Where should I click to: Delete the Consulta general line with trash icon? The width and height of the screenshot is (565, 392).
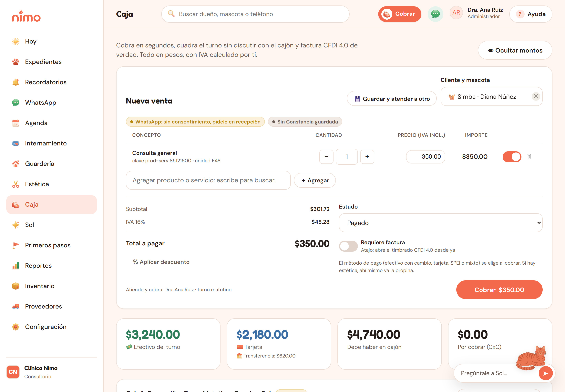[x=529, y=156]
